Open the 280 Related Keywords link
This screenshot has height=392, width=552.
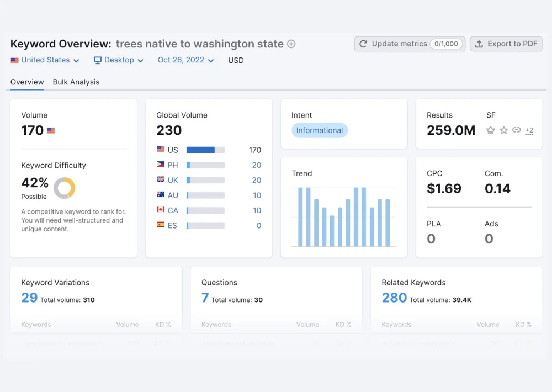394,298
